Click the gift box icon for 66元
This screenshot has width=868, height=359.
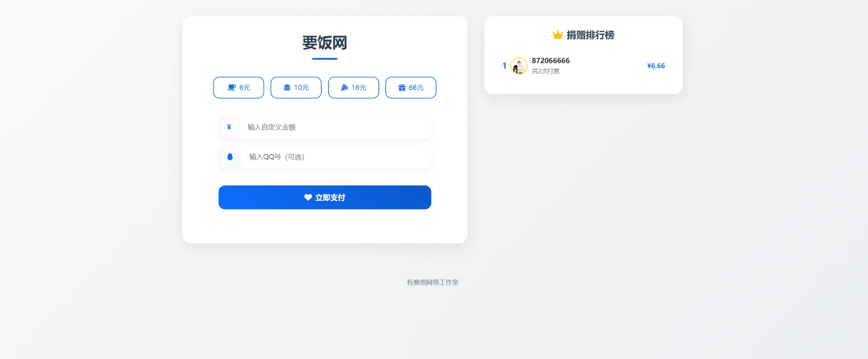pyautogui.click(x=402, y=87)
